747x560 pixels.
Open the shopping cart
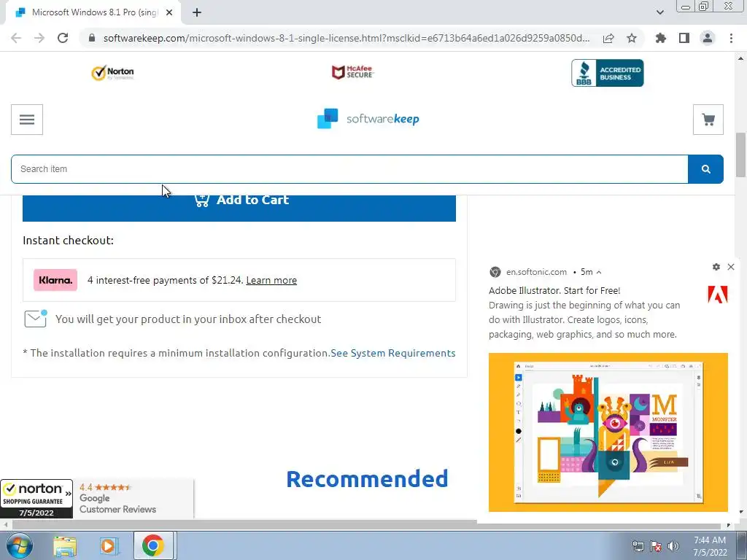(x=708, y=120)
